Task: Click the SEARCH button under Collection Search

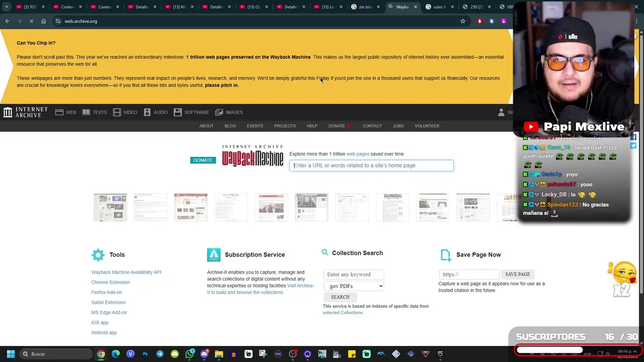Action: click(x=340, y=297)
